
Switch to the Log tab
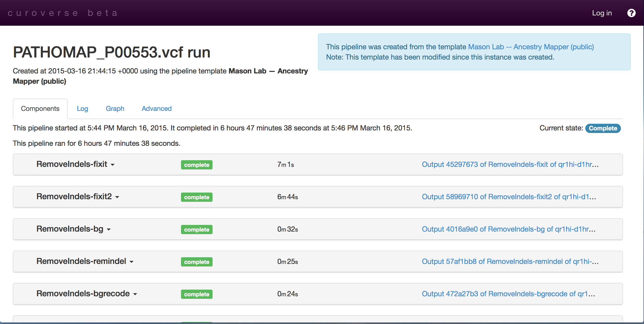[82, 109]
